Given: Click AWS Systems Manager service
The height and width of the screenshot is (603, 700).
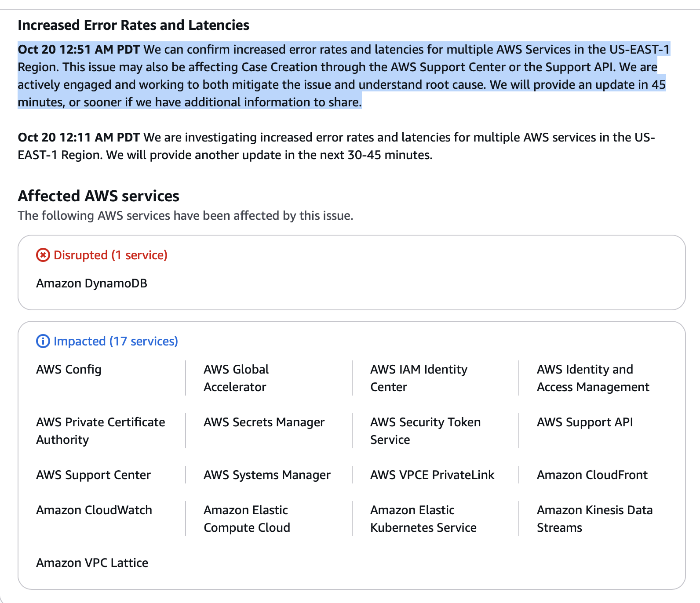Looking at the screenshot, I should pyautogui.click(x=267, y=475).
